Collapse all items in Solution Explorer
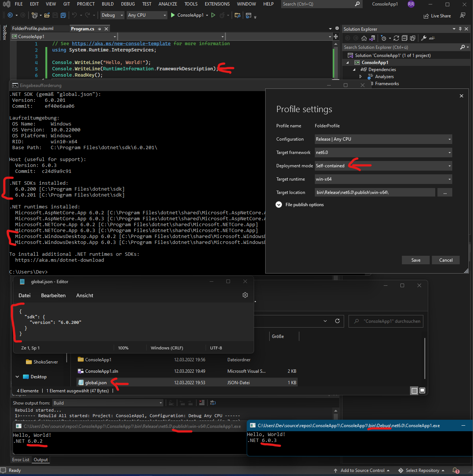Screen dimensions: 473x476 404,38
